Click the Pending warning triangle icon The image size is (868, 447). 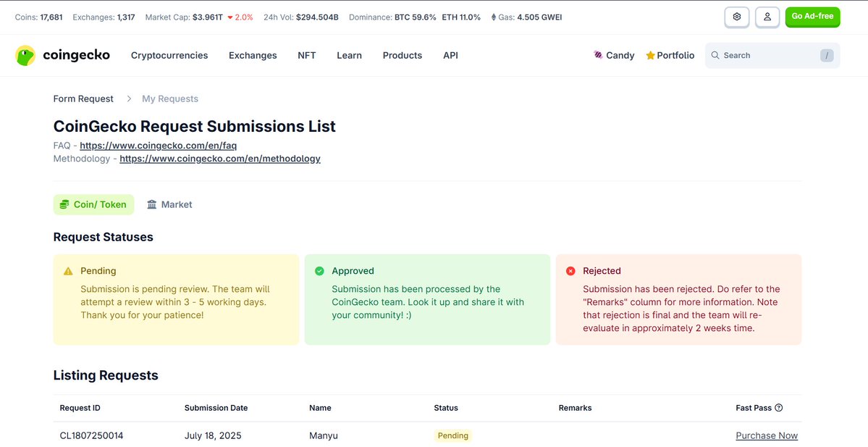(x=68, y=271)
